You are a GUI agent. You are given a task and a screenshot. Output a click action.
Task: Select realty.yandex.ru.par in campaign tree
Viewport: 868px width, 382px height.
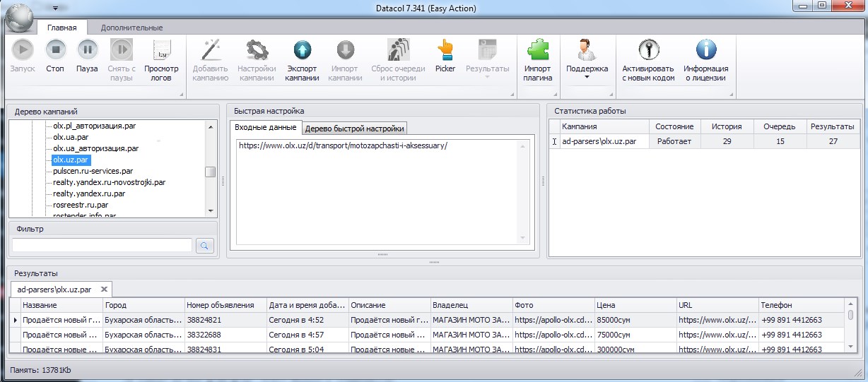click(x=89, y=193)
